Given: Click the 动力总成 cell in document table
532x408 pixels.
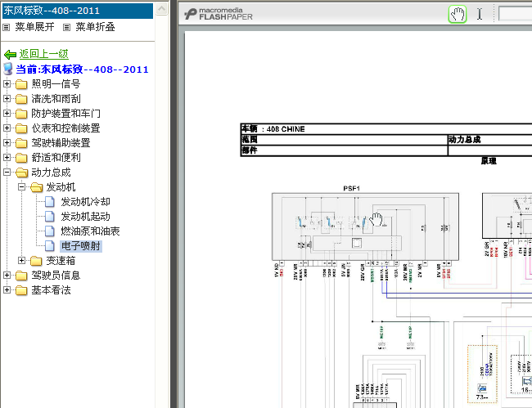Looking at the screenshot, I should tap(490, 140).
